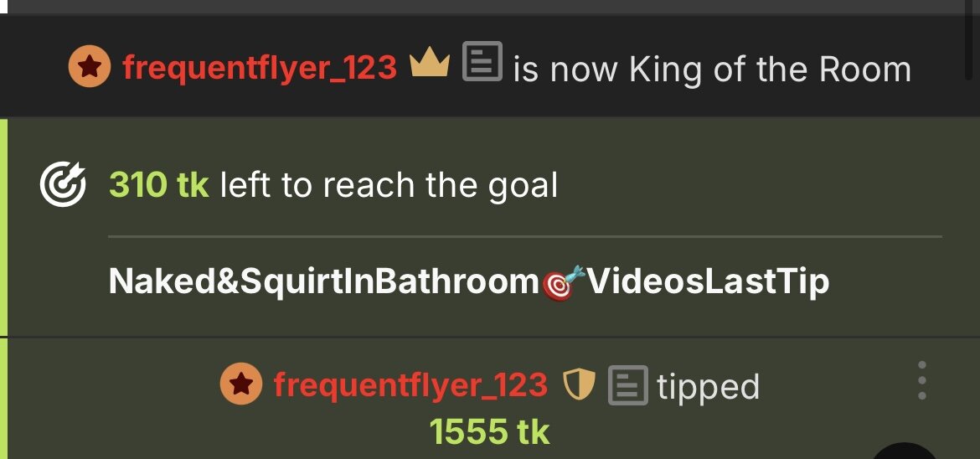Click the dartboard emoji in the goal title

click(563, 282)
